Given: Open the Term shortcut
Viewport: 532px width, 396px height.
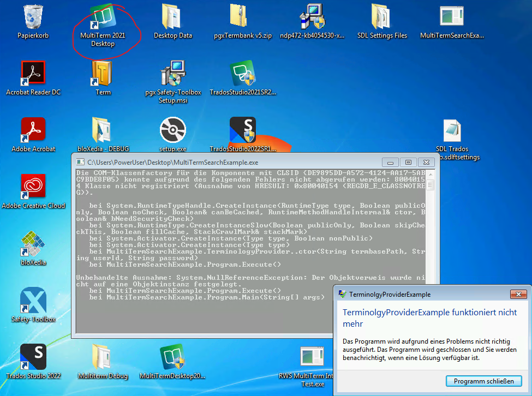Looking at the screenshot, I should click(x=102, y=74).
